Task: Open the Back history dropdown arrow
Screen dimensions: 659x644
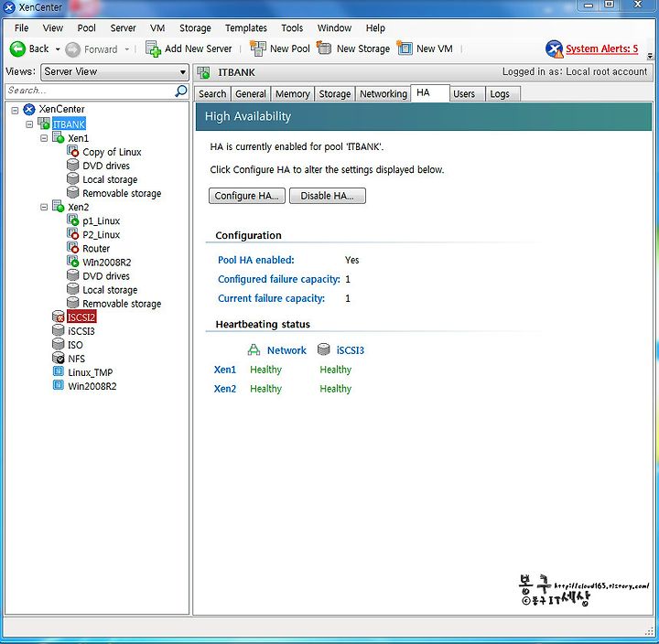Action: [x=58, y=49]
